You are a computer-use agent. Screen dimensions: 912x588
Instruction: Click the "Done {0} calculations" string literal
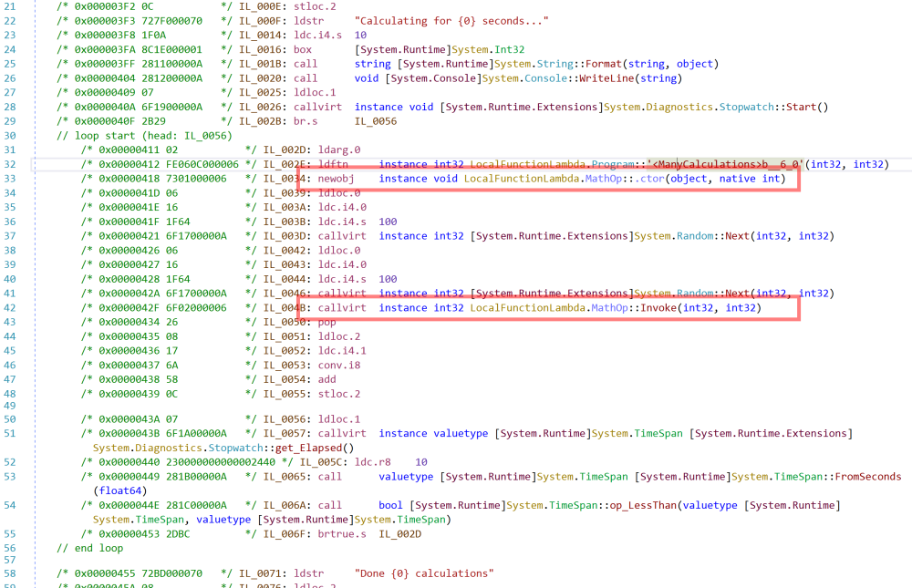tap(424, 573)
